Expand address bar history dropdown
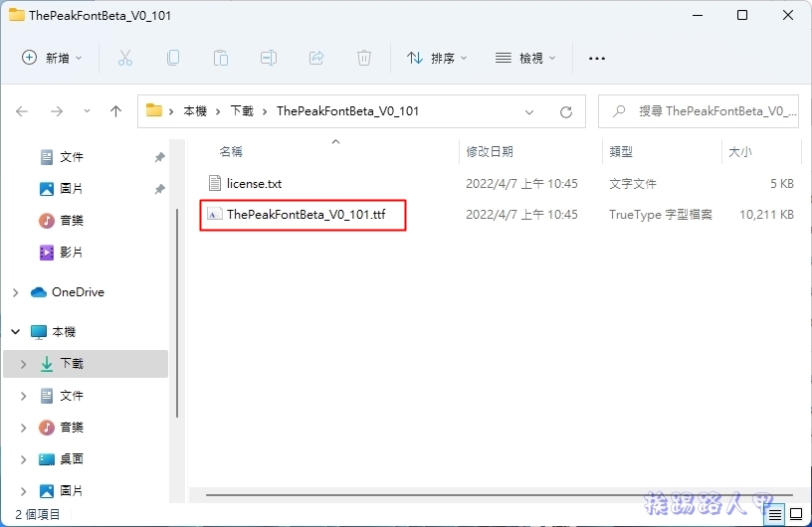 529,111
